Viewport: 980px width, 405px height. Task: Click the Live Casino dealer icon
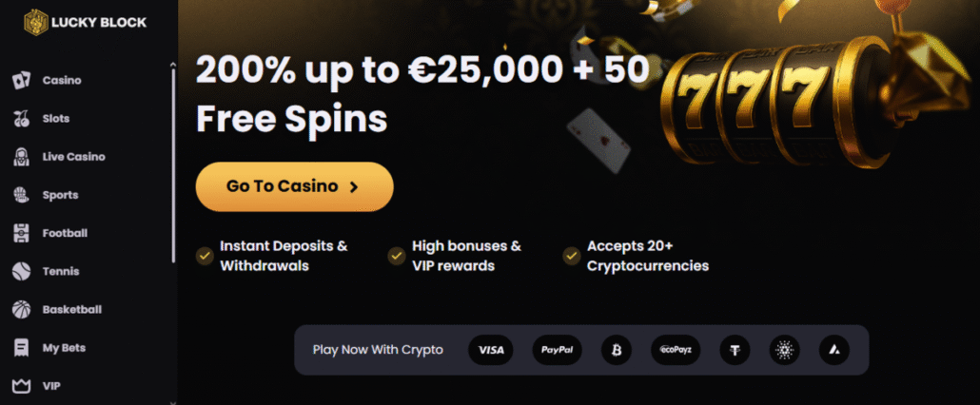pyautogui.click(x=21, y=157)
